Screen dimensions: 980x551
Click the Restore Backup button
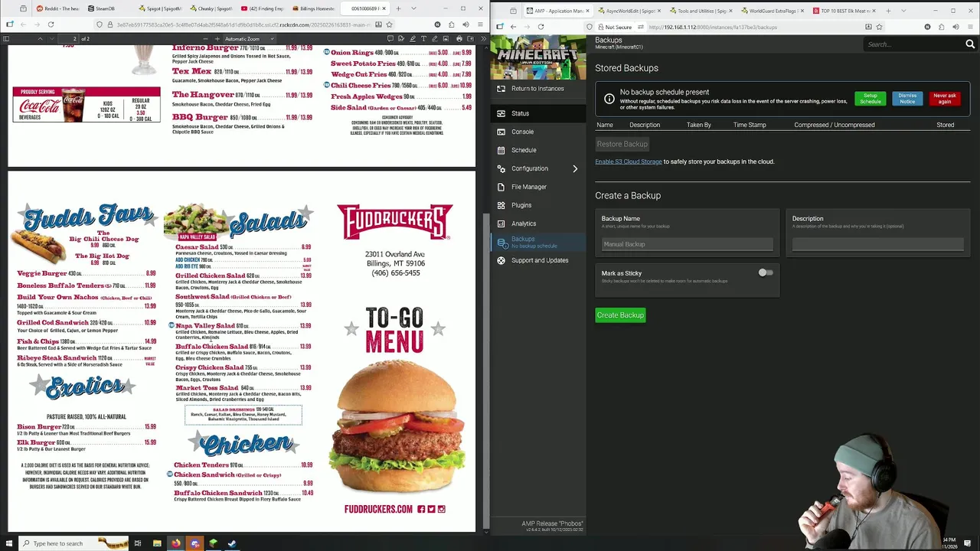pos(622,144)
